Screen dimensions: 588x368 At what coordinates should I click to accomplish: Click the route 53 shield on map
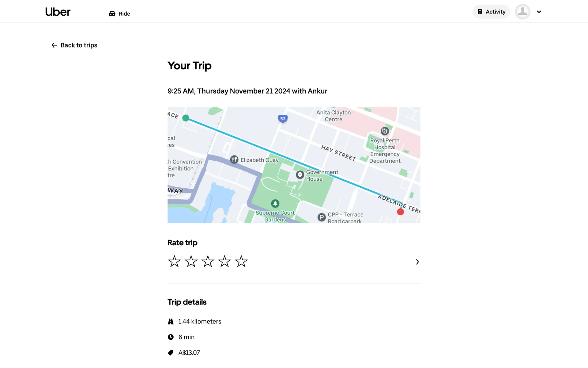[x=283, y=119]
